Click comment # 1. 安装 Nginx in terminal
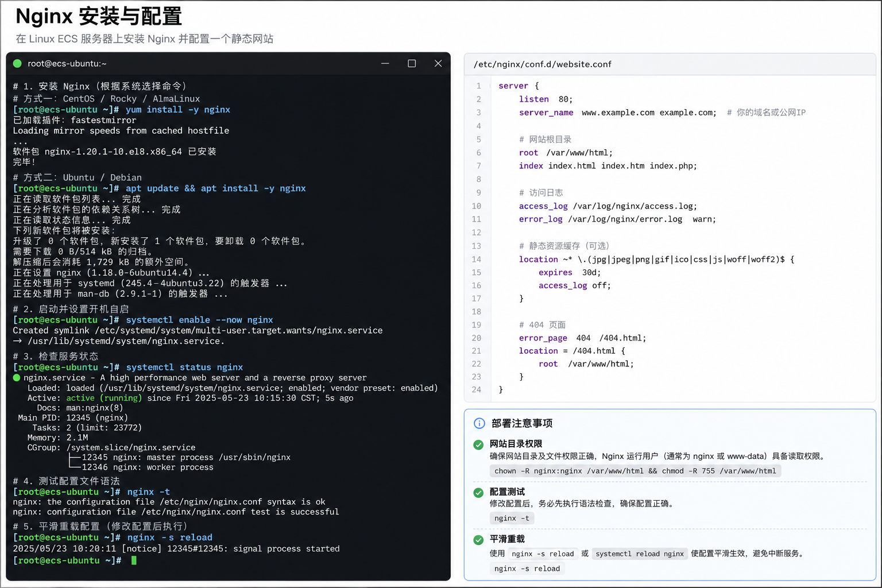Viewport: 882px width, 588px height. (100, 86)
